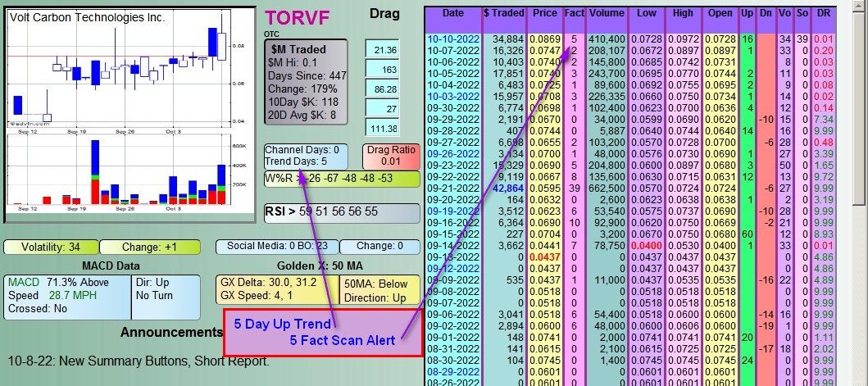Select the 09-26-2022 date cell

click(453, 153)
